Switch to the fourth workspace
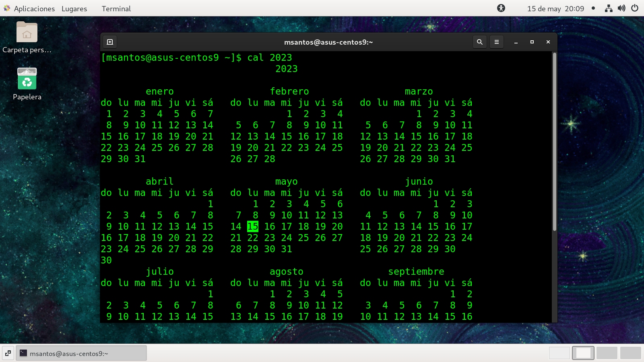 click(x=630, y=353)
